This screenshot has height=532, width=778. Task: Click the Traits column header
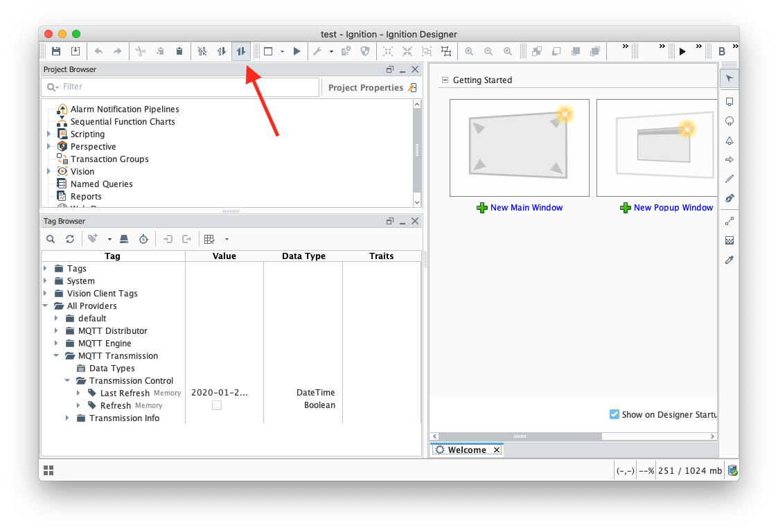point(381,256)
